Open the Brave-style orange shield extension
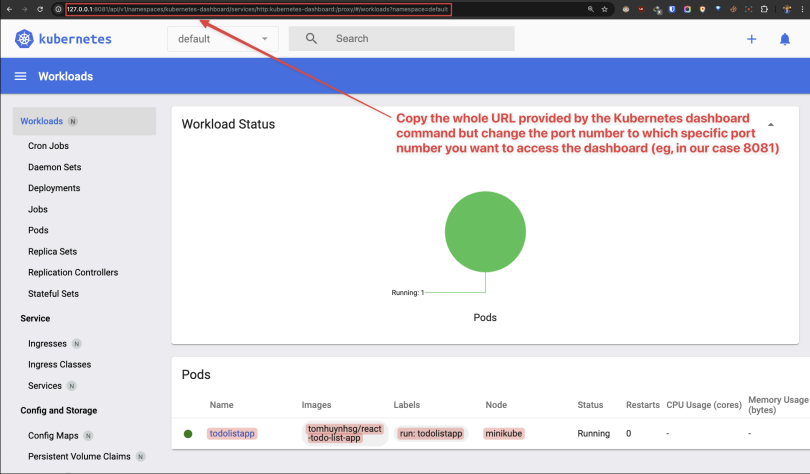 point(702,9)
